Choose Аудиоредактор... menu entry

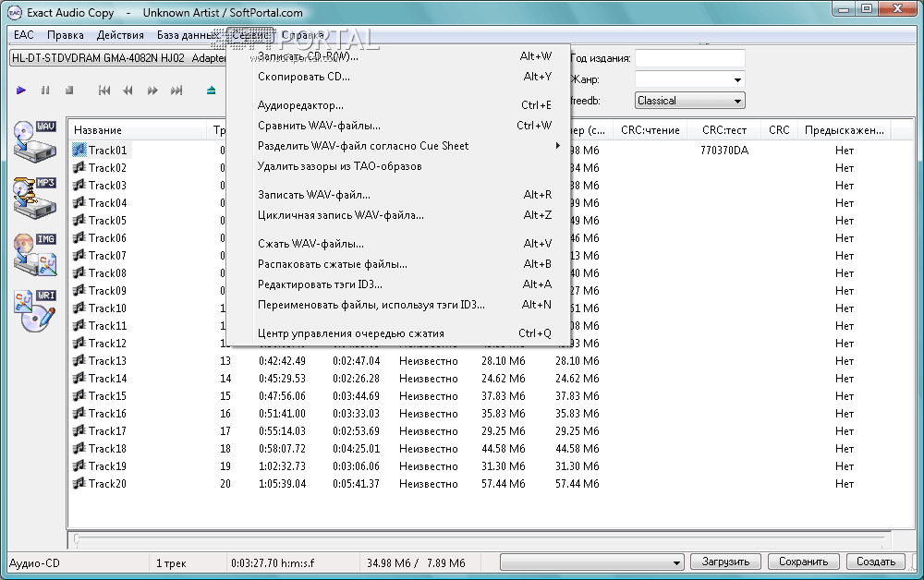pyautogui.click(x=398, y=105)
